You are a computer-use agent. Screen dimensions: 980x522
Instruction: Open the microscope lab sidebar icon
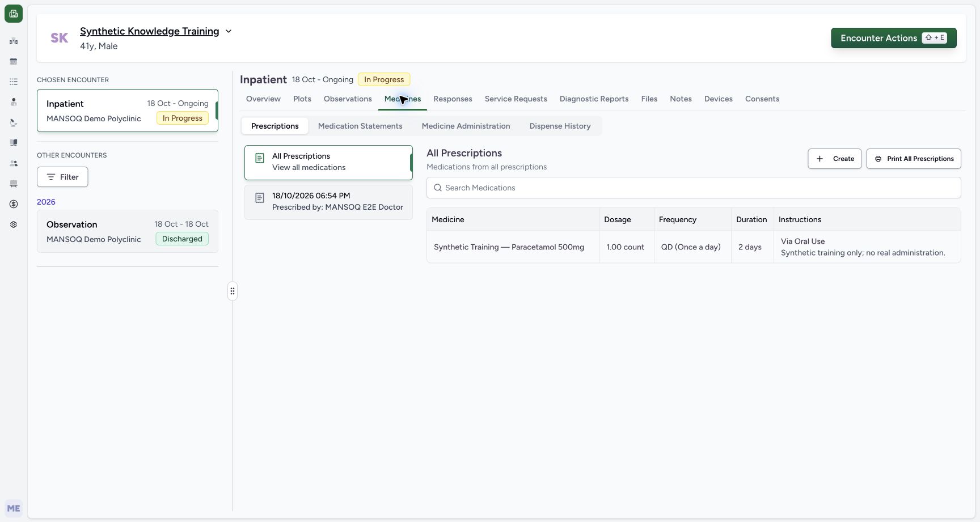coord(14,122)
